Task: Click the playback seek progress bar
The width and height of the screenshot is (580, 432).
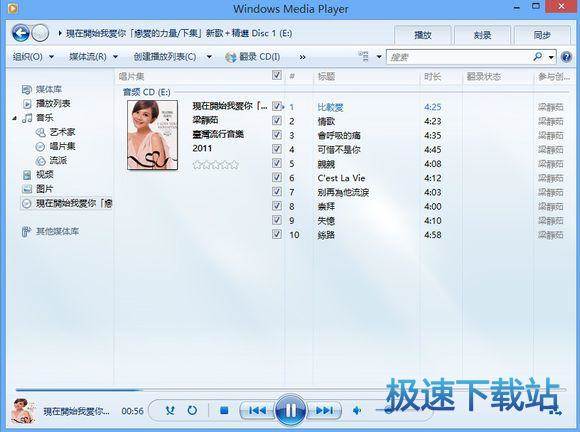Action: click(x=290, y=389)
